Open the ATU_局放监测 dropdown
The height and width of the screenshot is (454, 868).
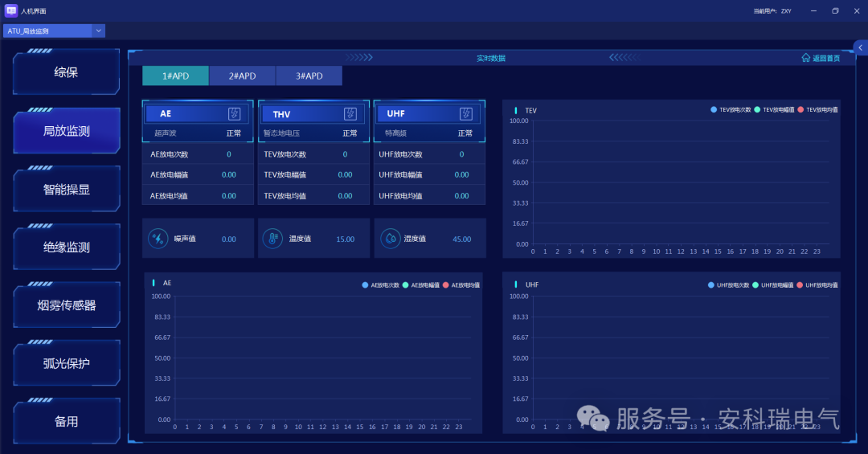[54, 31]
